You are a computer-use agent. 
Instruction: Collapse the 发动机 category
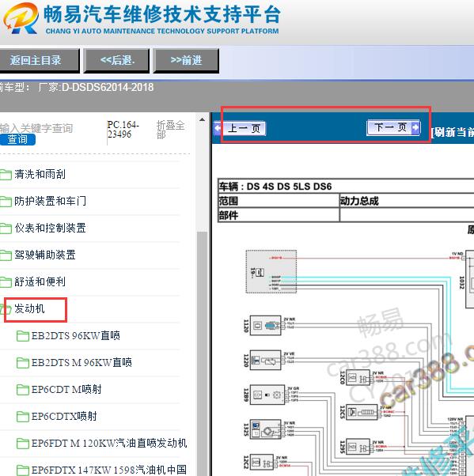pos(29,308)
